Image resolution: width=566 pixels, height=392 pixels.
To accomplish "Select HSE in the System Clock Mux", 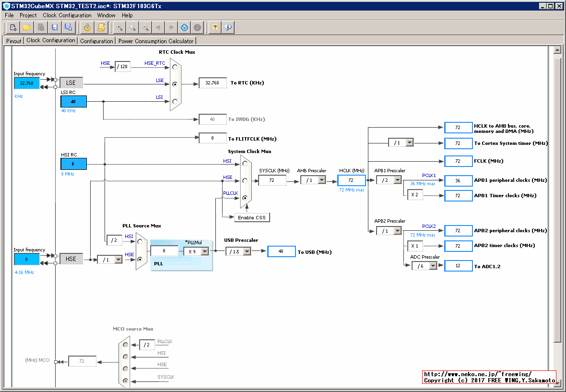I will [x=245, y=181].
